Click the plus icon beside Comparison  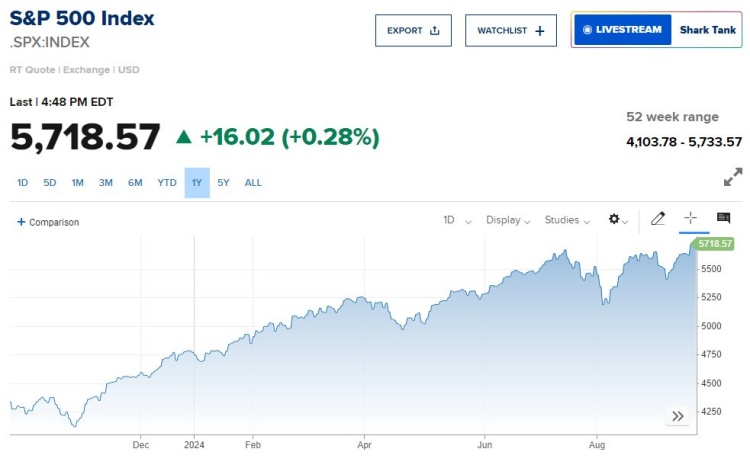coord(21,222)
